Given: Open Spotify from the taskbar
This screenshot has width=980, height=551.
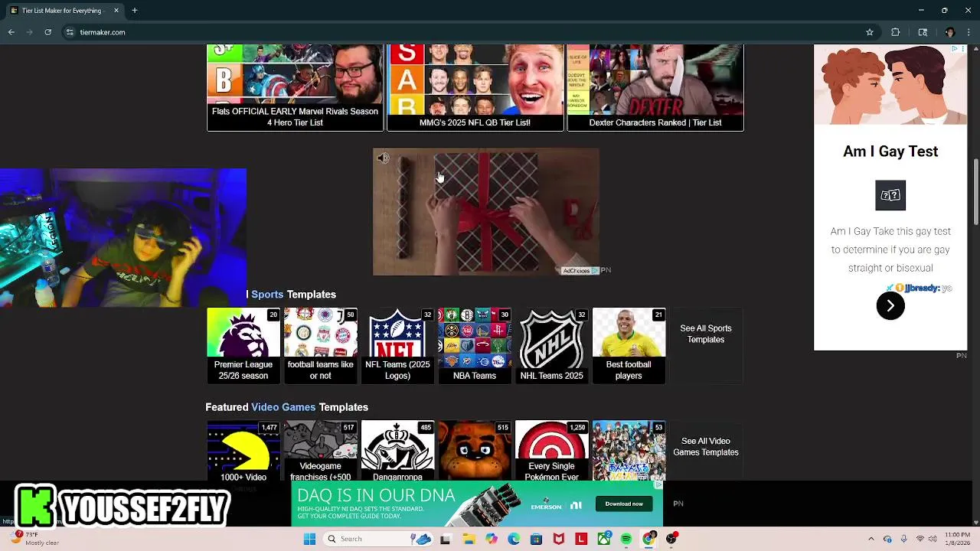Looking at the screenshot, I should pyautogui.click(x=626, y=539).
